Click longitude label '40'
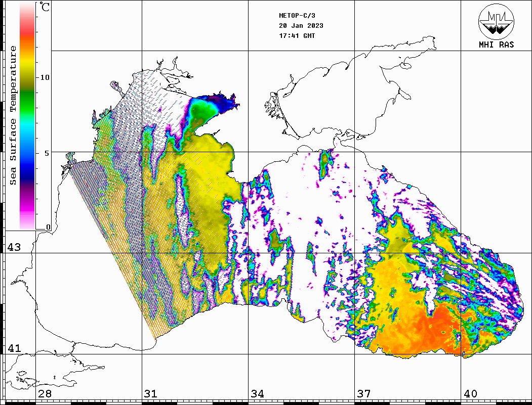 [x=470, y=394]
